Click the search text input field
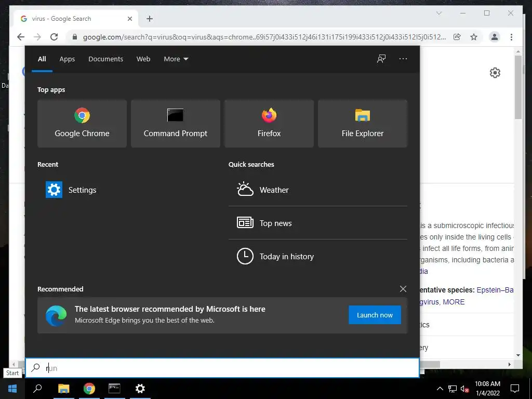This screenshot has height=399, width=532. [222, 368]
